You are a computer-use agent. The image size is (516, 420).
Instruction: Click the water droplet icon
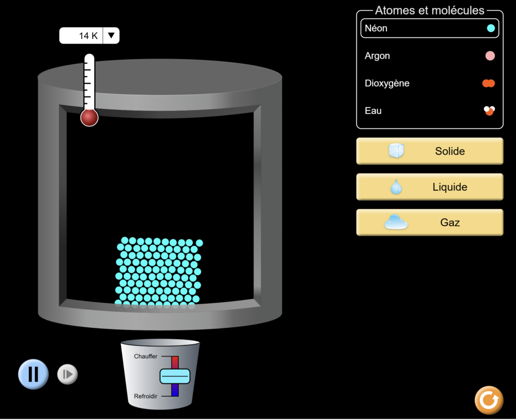click(396, 186)
